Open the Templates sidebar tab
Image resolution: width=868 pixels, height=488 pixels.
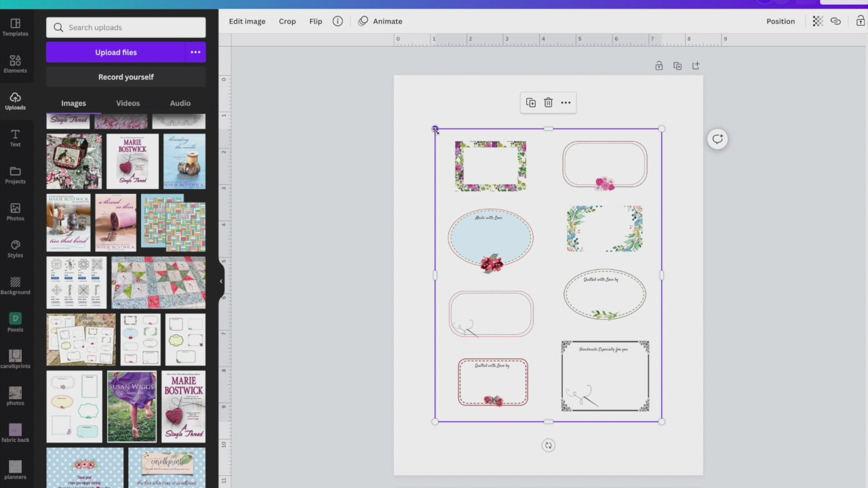tap(15, 27)
